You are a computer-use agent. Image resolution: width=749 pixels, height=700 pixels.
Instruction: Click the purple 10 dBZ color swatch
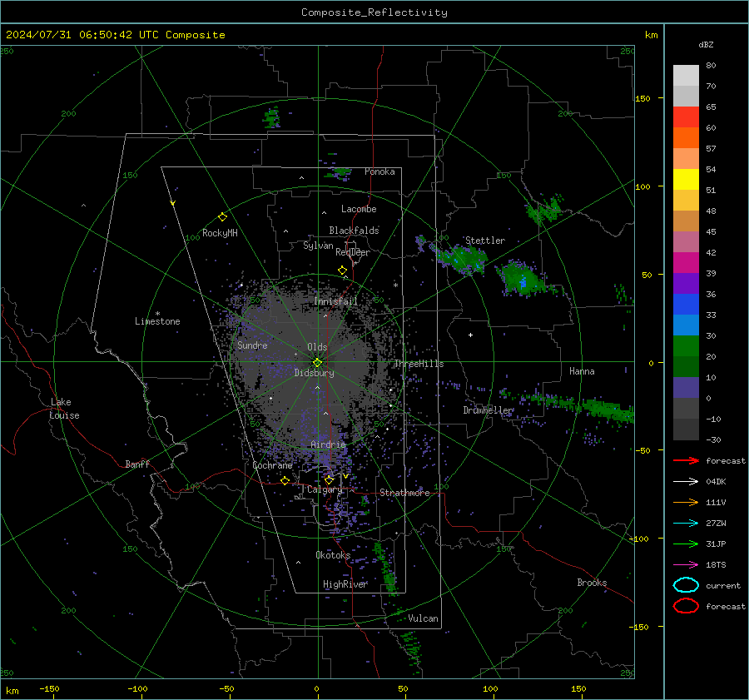click(x=686, y=387)
